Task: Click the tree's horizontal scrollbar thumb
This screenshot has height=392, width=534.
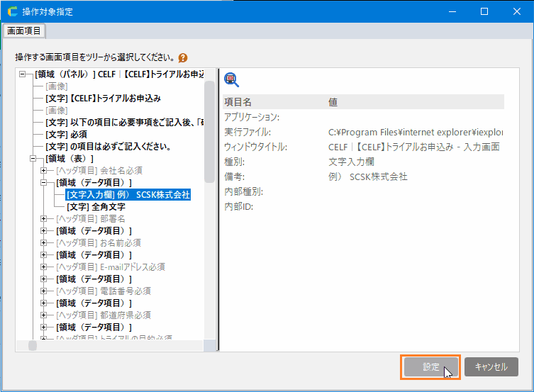Action: tap(33, 345)
